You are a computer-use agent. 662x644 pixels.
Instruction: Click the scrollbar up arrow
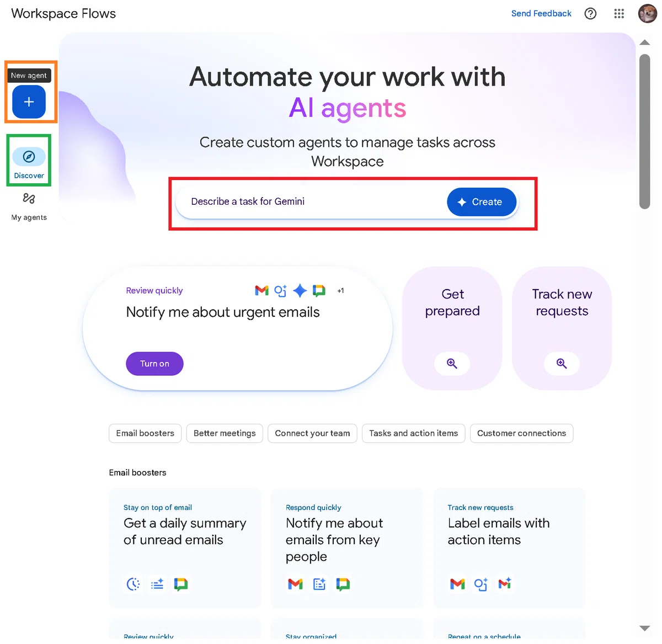[644, 42]
